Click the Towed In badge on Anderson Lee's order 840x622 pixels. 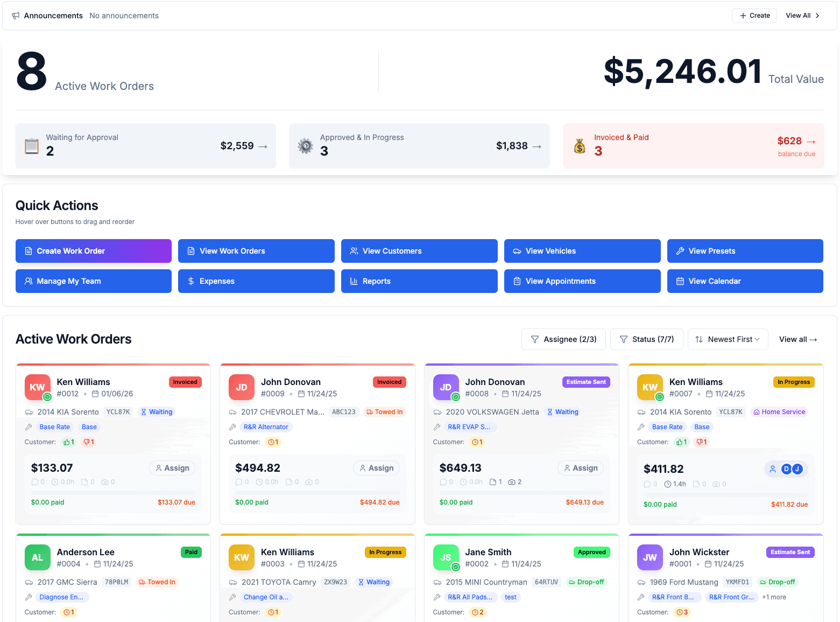157,582
